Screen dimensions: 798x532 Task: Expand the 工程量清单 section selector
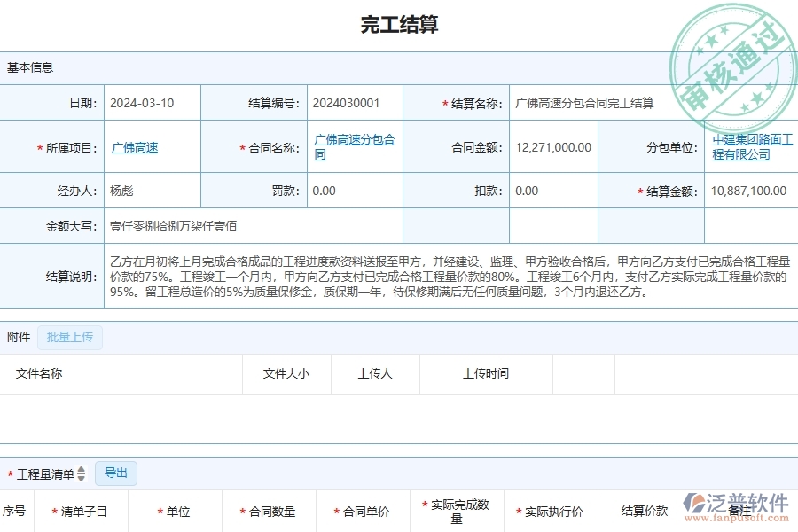(46, 473)
